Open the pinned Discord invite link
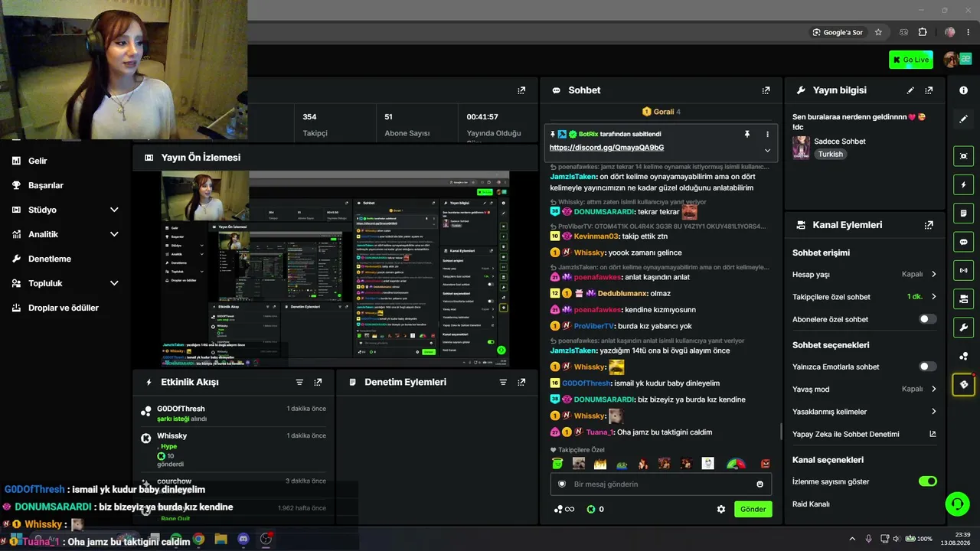The height and width of the screenshot is (551, 980). coord(606,148)
